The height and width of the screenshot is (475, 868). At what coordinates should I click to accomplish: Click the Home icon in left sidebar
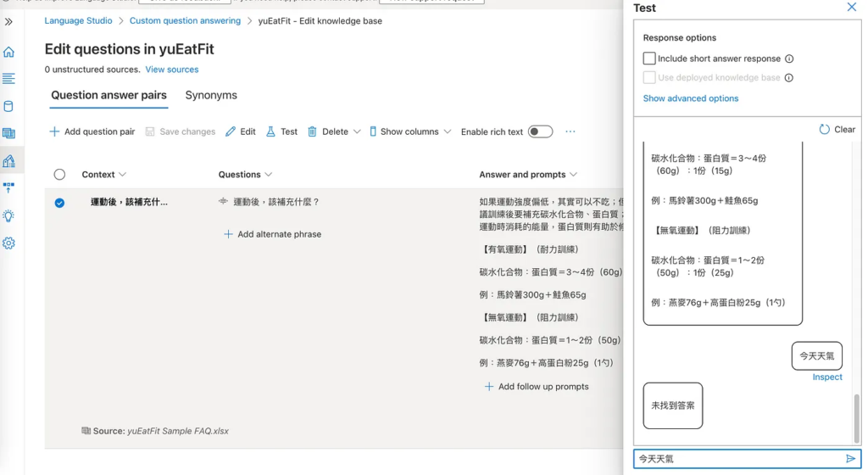(x=8, y=52)
